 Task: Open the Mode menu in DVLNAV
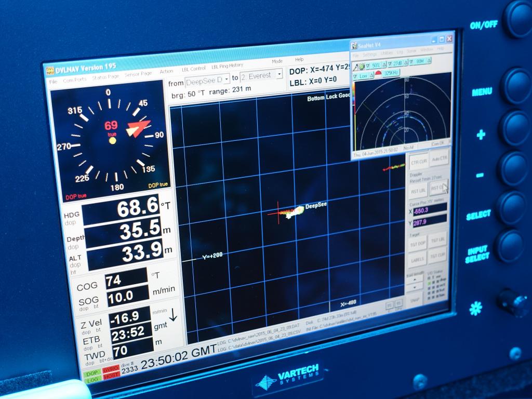coord(277,61)
